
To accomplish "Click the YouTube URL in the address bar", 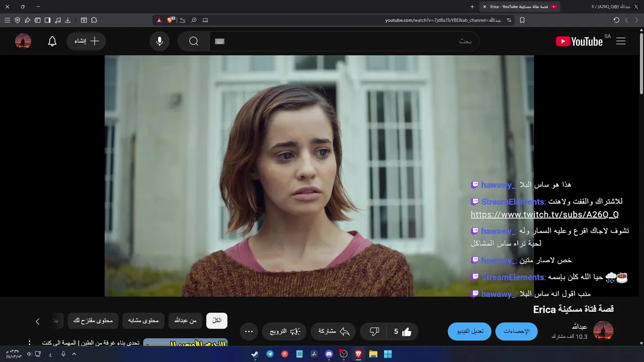I will click(444, 20).
